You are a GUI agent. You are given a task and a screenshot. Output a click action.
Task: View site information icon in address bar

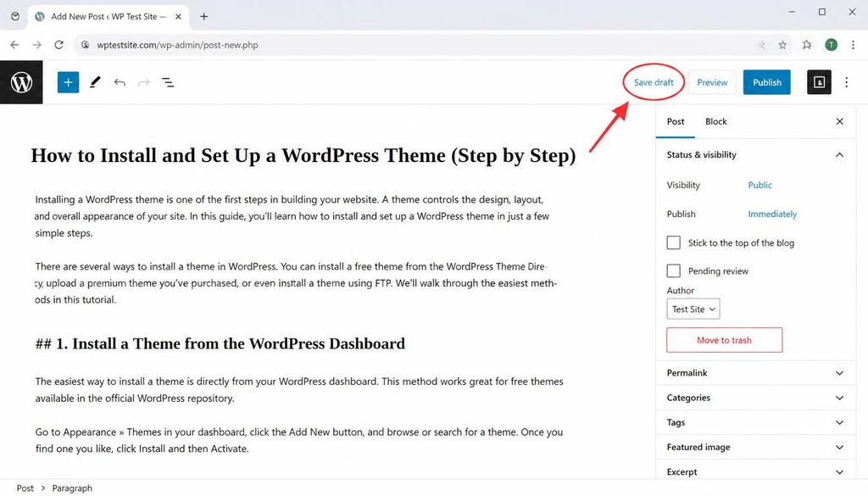click(x=86, y=45)
